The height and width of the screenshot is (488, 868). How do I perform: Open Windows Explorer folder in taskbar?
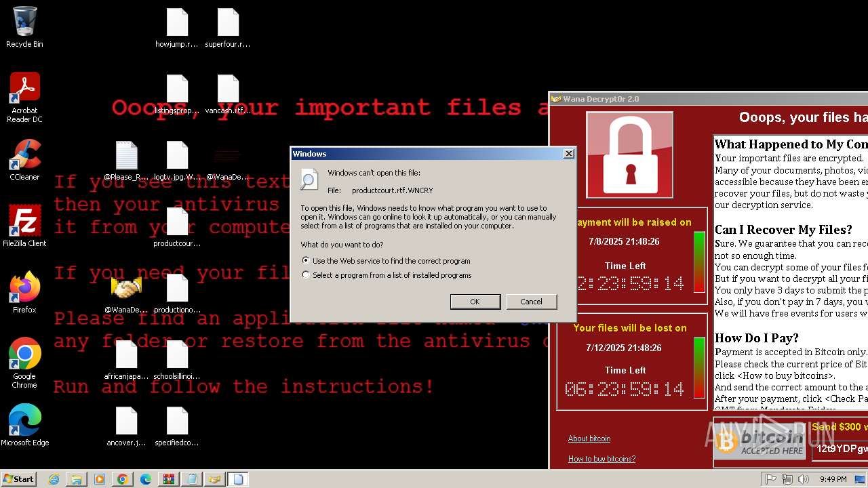pos(77,479)
